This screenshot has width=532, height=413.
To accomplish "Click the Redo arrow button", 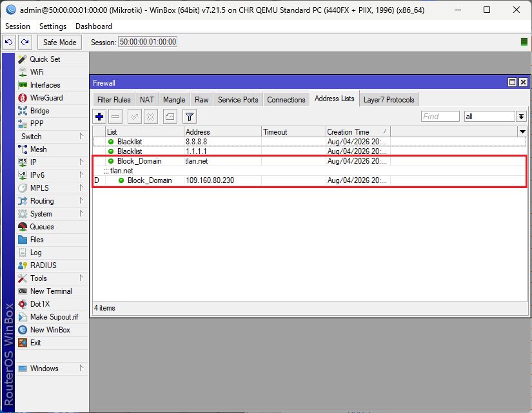I will click(25, 43).
